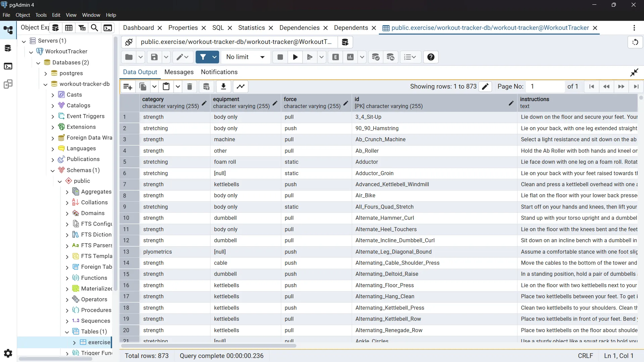Save file with the floppy disk icon
This screenshot has height=362, width=644.
pyautogui.click(x=154, y=57)
